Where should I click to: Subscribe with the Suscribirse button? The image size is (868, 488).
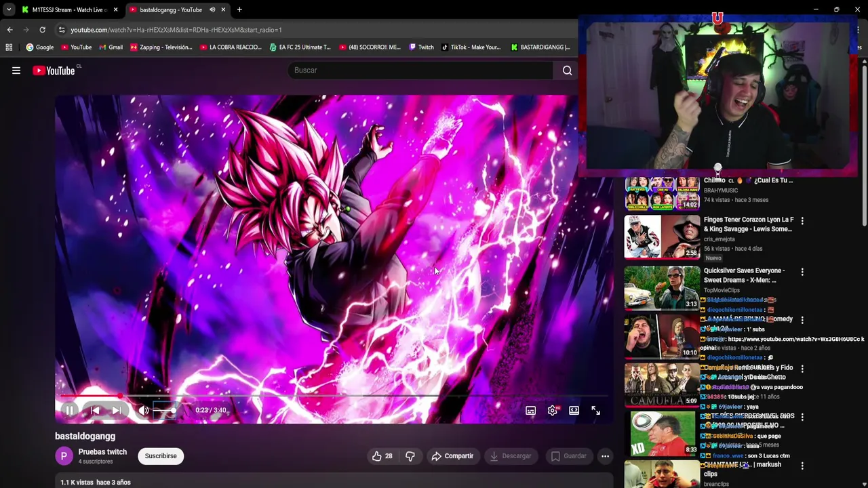point(161,456)
